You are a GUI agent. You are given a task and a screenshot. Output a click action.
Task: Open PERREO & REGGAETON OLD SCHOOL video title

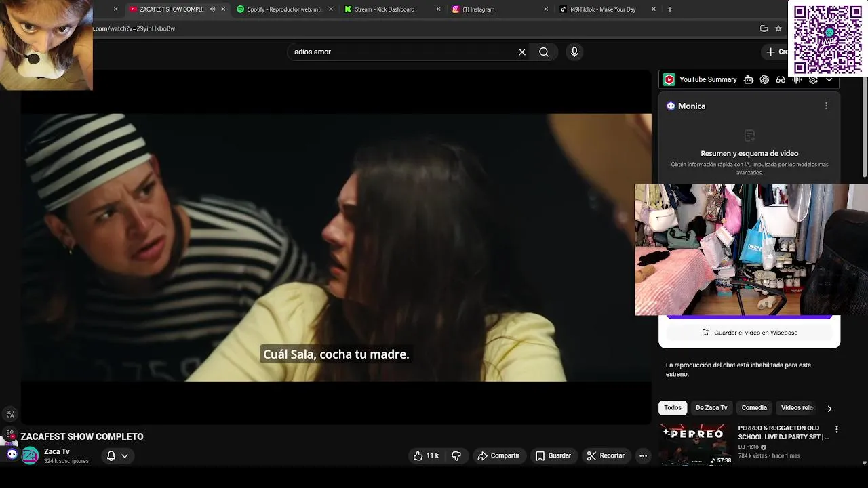(784, 432)
